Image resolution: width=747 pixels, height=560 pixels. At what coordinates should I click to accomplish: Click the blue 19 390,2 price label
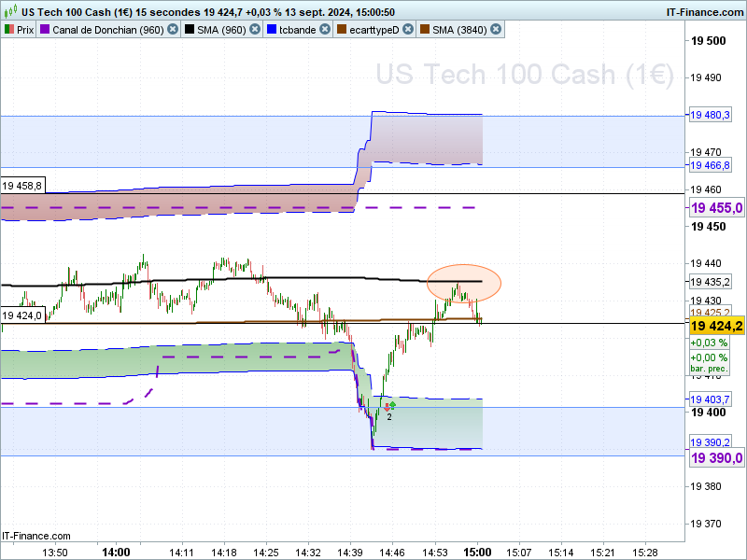coord(710,442)
